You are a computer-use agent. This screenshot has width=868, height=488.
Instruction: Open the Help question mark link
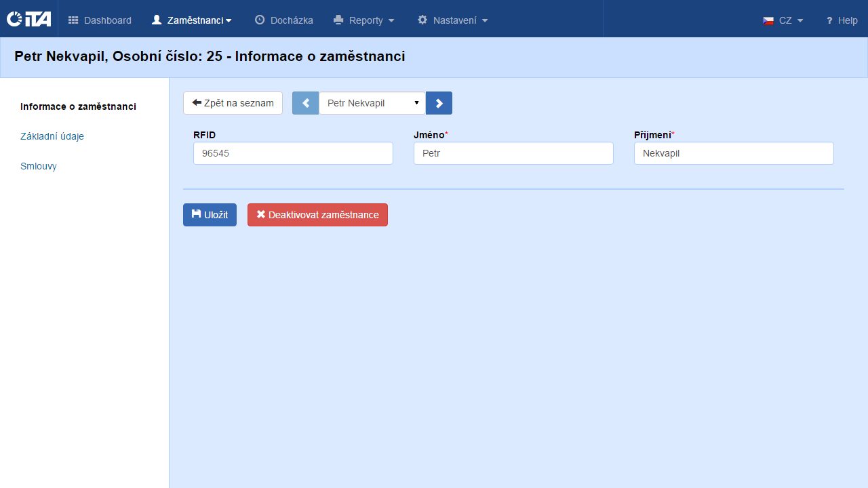click(x=842, y=20)
